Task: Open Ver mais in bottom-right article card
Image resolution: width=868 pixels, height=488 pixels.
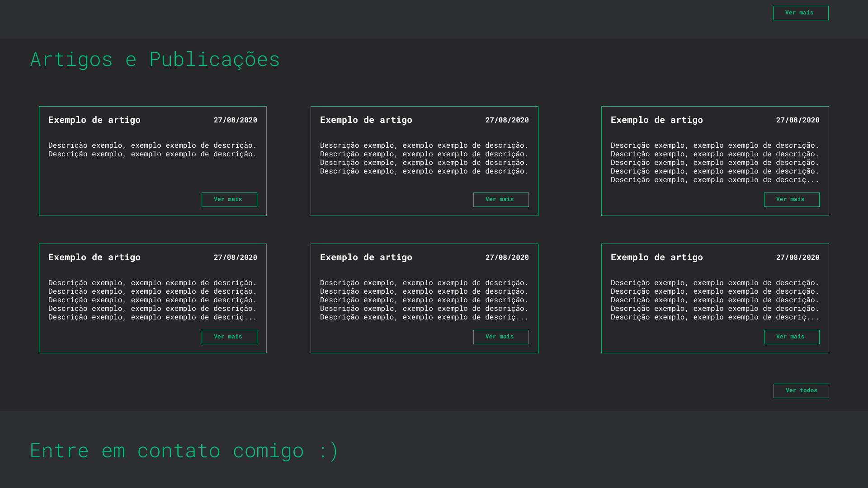Action: point(791,337)
